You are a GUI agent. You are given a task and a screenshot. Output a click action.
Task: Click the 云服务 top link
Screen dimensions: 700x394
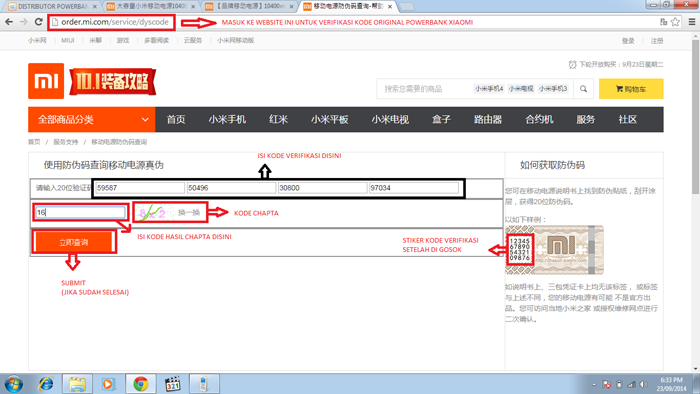coord(193,40)
